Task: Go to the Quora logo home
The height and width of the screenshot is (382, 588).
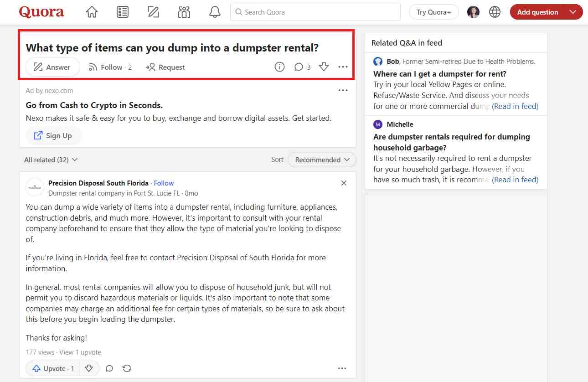Action: [41, 12]
